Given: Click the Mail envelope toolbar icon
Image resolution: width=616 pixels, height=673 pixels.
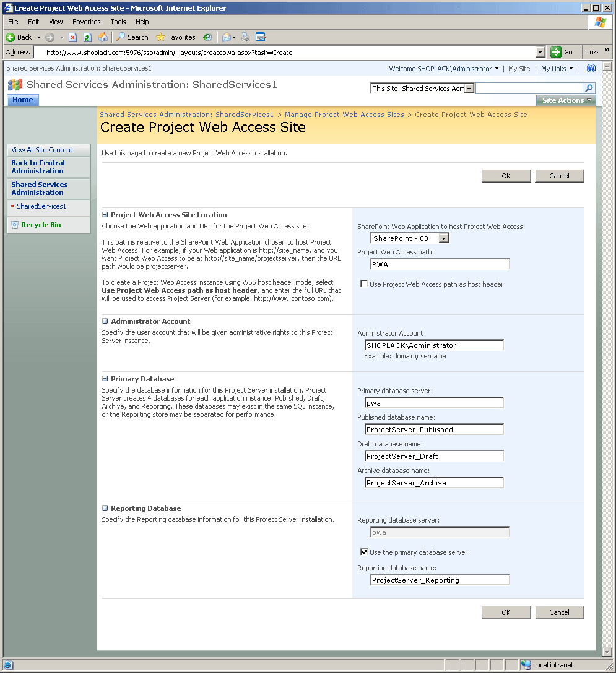Looking at the screenshot, I should pos(226,37).
